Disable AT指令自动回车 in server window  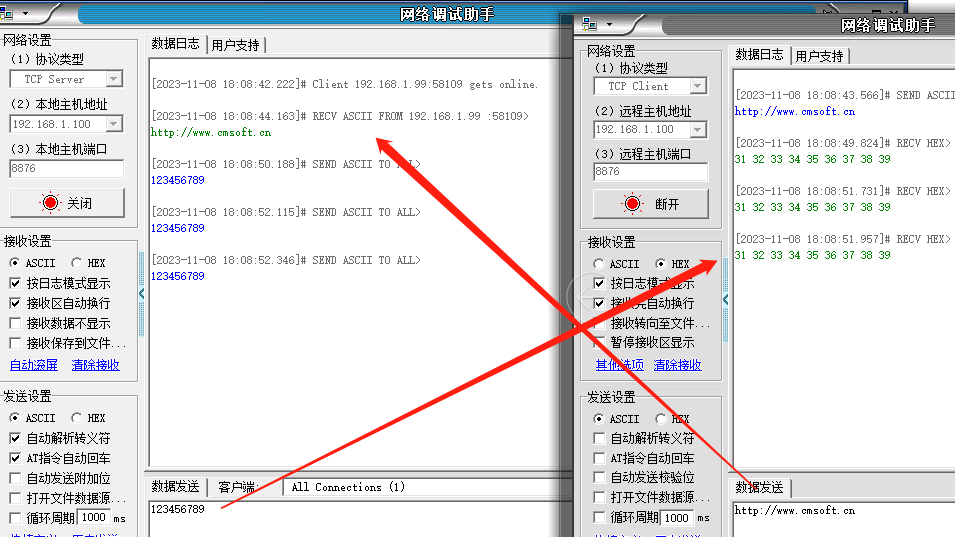[16, 458]
